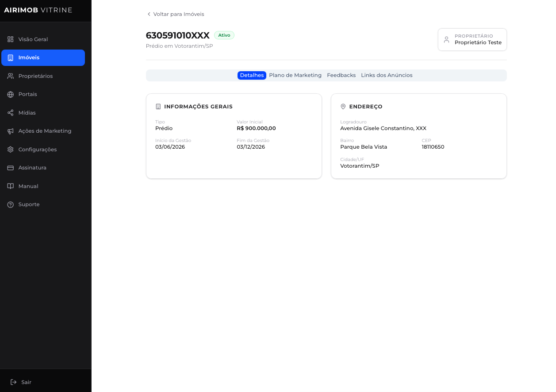This screenshot has height=392, width=556.
Task: Open Proprietários from the sidebar
Action: (43, 76)
